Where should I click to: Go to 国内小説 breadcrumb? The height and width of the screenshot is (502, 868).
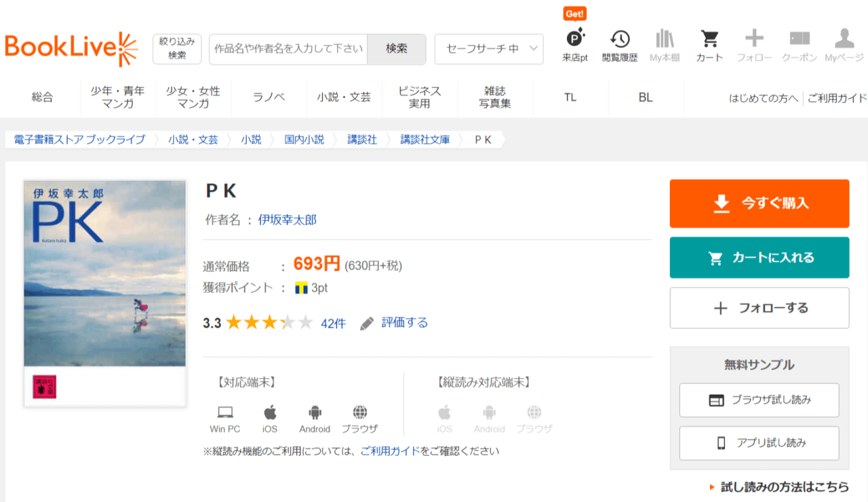click(304, 140)
